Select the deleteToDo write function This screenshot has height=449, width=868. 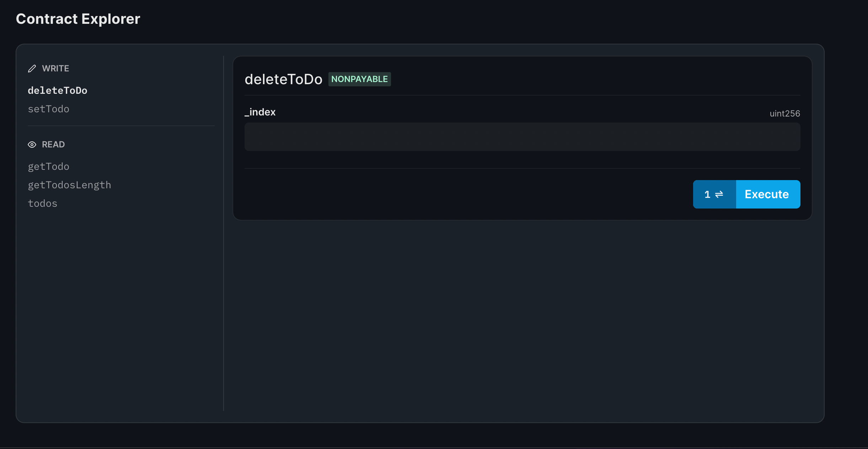coord(58,91)
